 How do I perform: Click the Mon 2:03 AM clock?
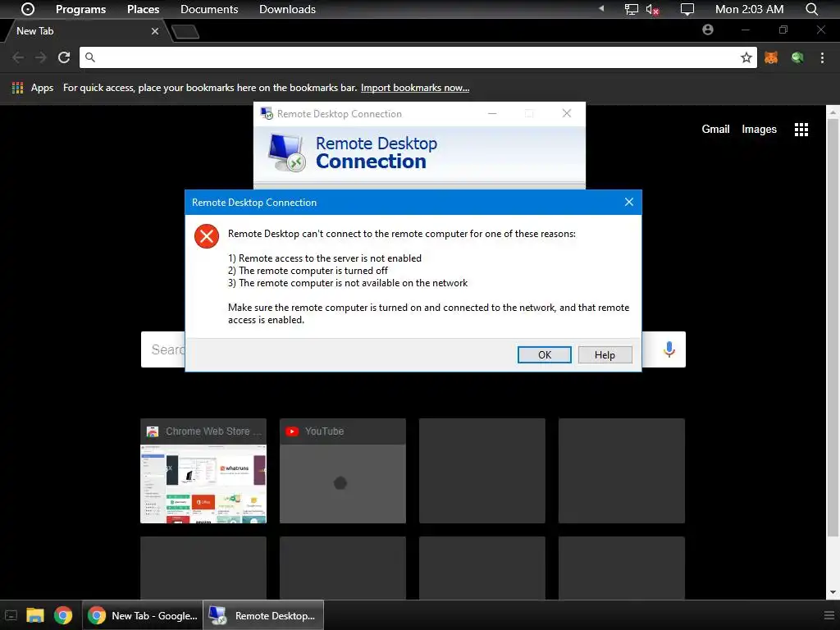(x=749, y=9)
